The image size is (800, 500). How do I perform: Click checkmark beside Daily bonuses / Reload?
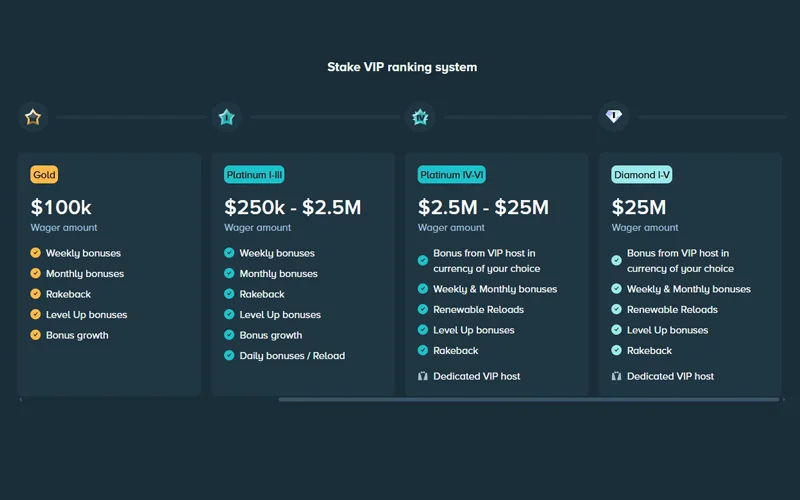(229, 355)
